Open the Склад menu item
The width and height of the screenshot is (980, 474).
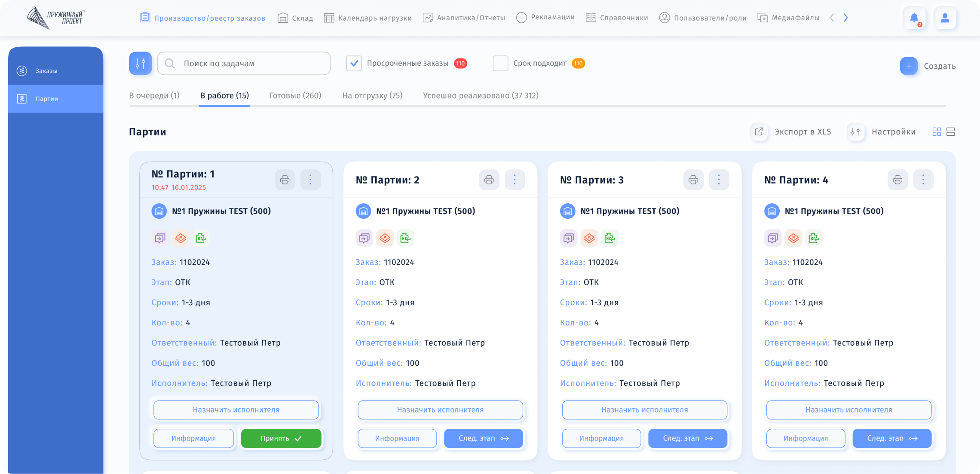point(295,18)
